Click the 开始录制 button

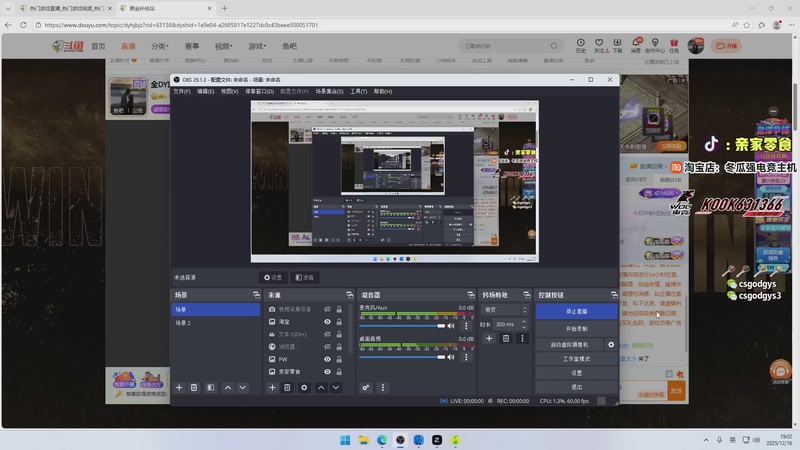pyautogui.click(x=576, y=328)
